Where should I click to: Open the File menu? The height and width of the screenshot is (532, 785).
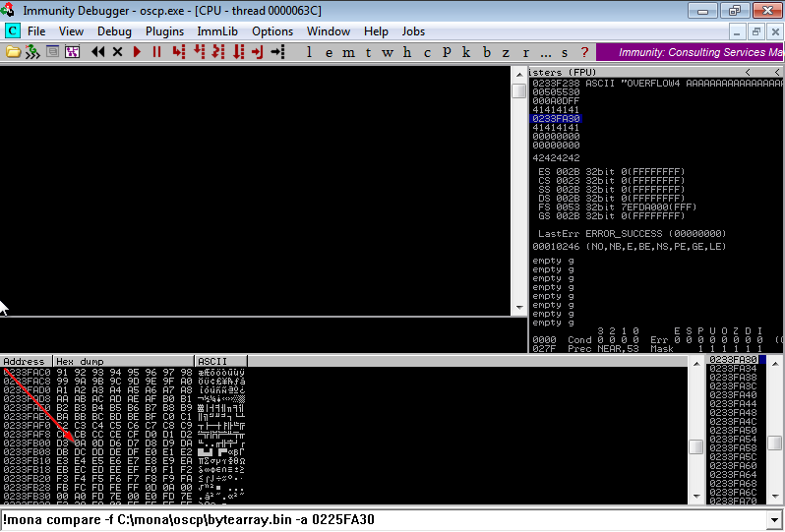(x=36, y=31)
